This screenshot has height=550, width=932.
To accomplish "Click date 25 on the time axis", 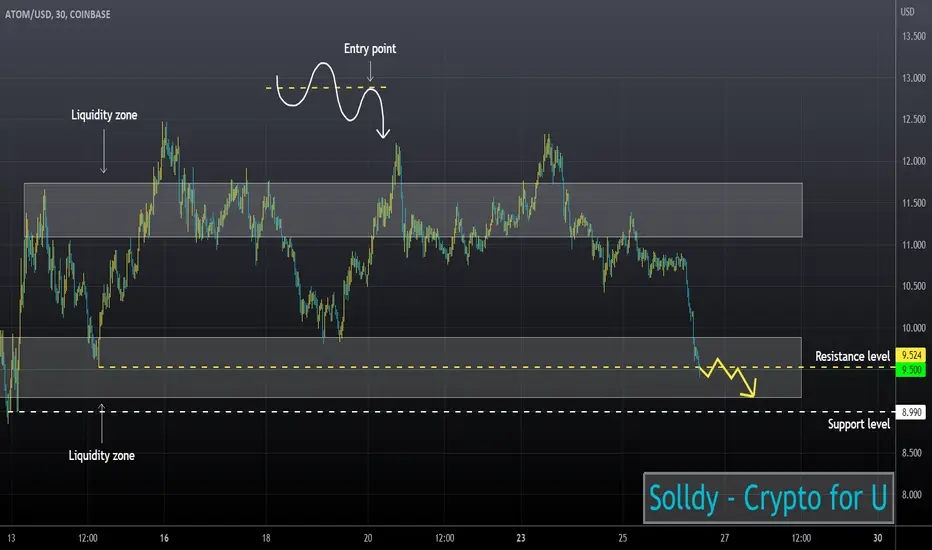I will pyautogui.click(x=622, y=538).
